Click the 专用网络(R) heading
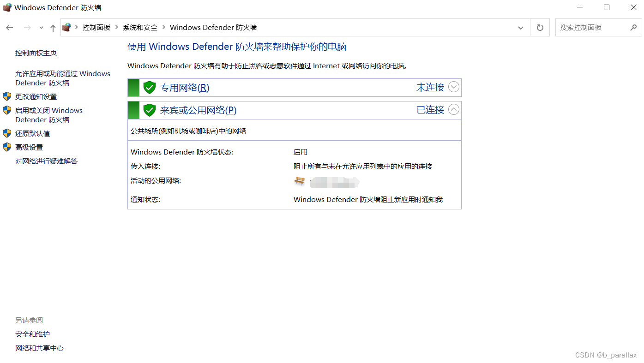 [185, 88]
